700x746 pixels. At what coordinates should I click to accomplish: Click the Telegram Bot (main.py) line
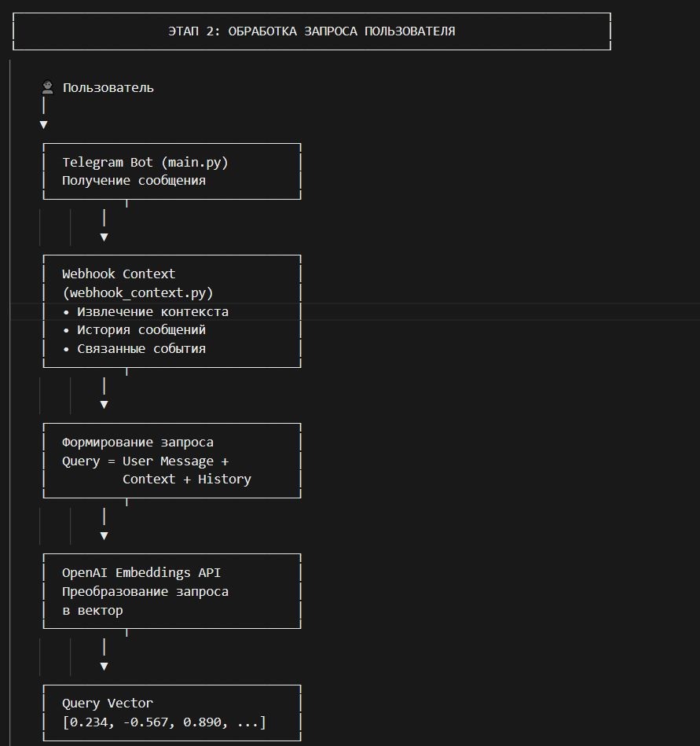point(145,162)
